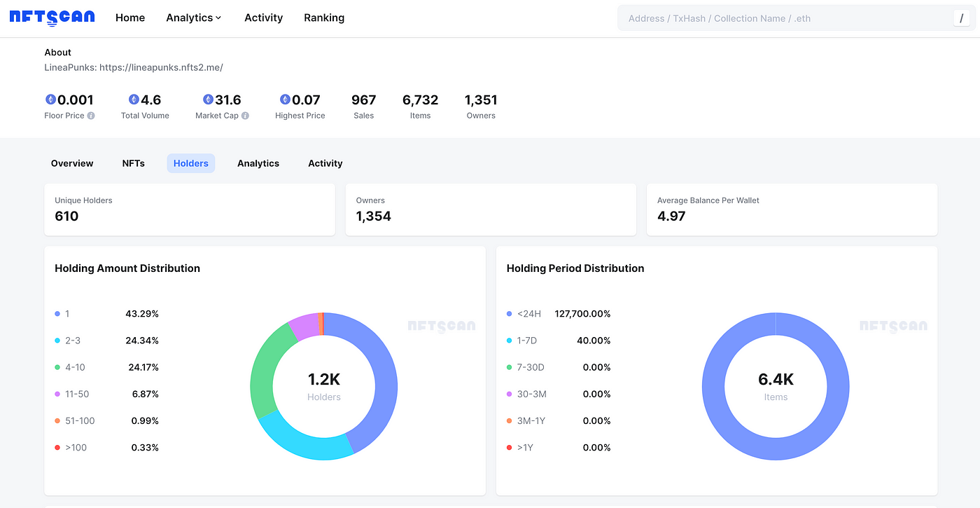Toggle the '<24H' holding period legend item
The width and height of the screenshot is (980, 508).
click(x=528, y=314)
